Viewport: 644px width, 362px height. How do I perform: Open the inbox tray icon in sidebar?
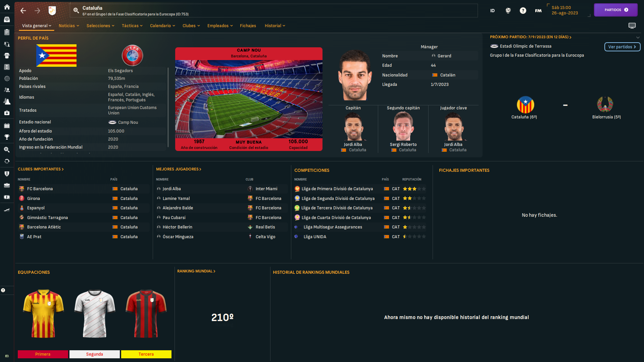click(x=7, y=19)
